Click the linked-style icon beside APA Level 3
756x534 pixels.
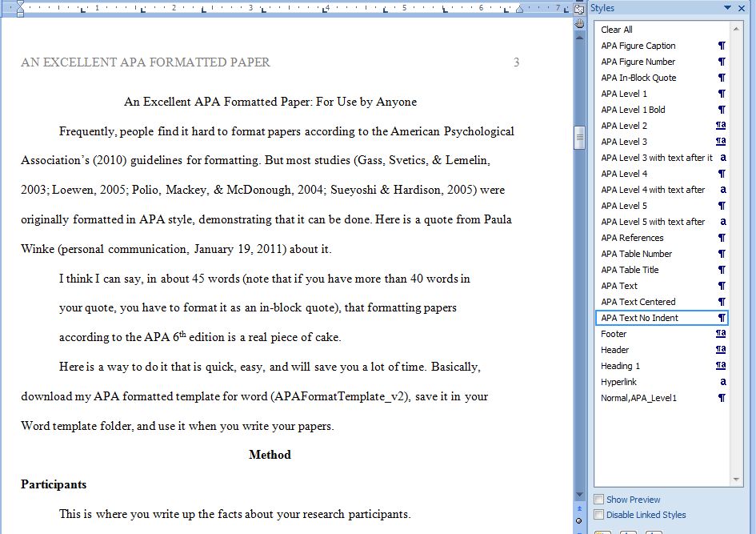[721, 142]
